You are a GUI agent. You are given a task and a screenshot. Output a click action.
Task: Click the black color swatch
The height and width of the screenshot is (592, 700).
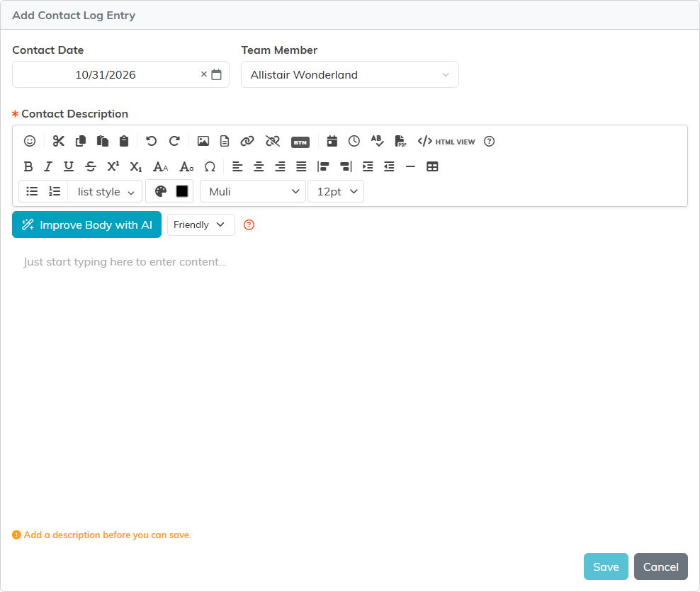182,191
